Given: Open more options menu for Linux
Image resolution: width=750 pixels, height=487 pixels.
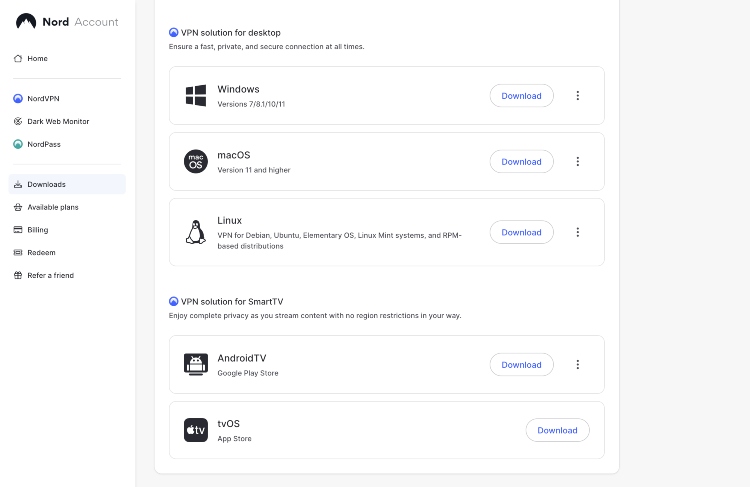Looking at the screenshot, I should coord(578,232).
